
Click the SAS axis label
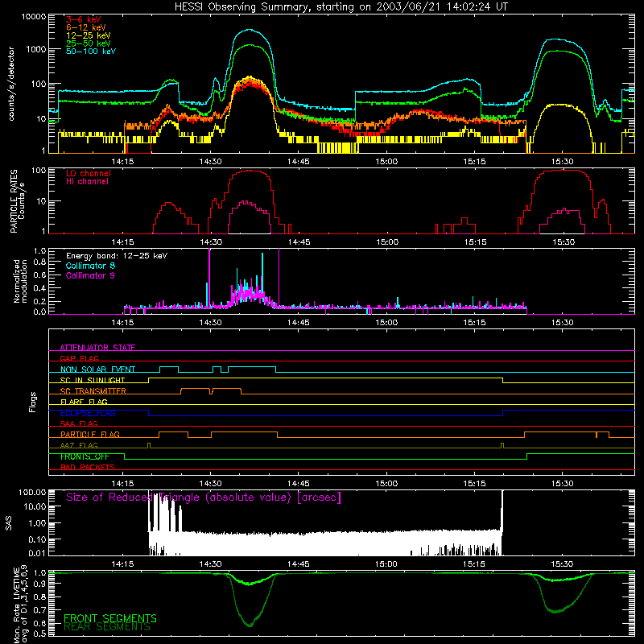coord(8,523)
